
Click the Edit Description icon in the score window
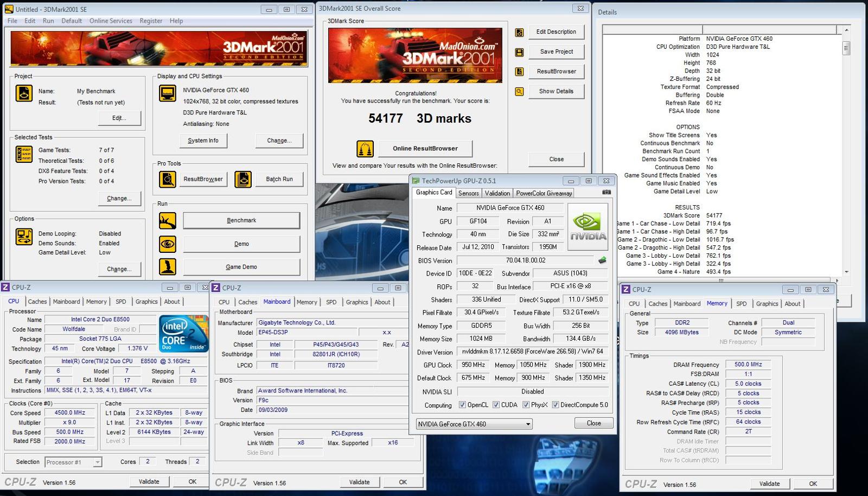click(519, 33)
